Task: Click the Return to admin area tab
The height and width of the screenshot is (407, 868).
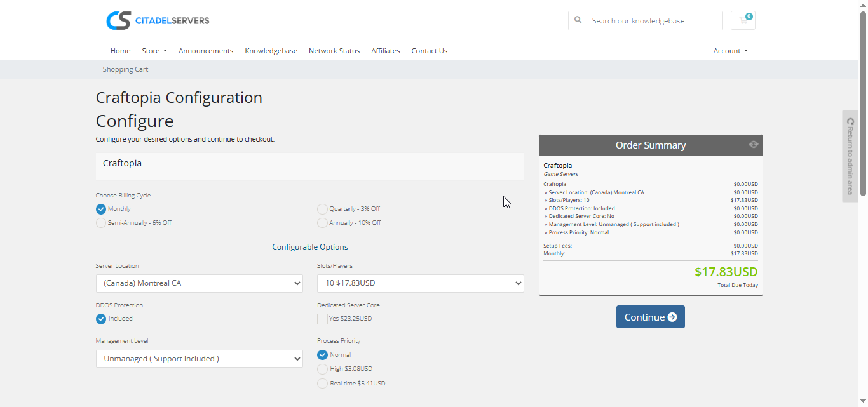Action: point(850,156)
